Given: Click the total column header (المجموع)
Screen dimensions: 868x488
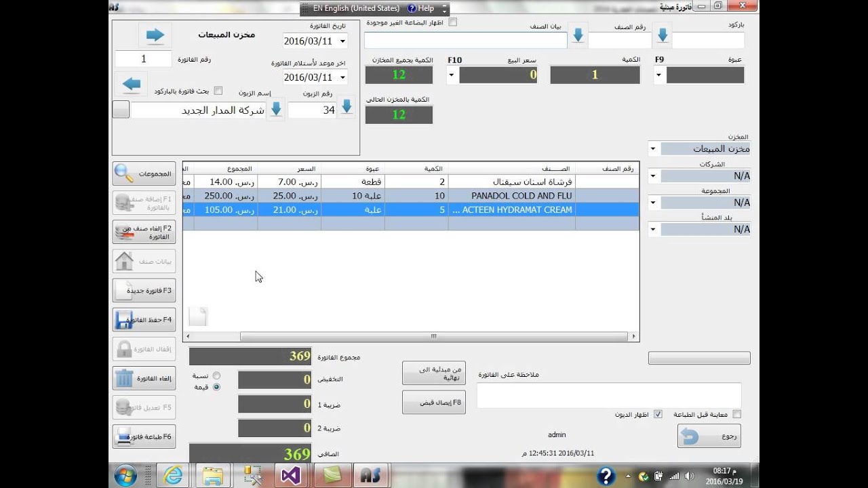Looking at the screenshot, I should tap(226, 168).
